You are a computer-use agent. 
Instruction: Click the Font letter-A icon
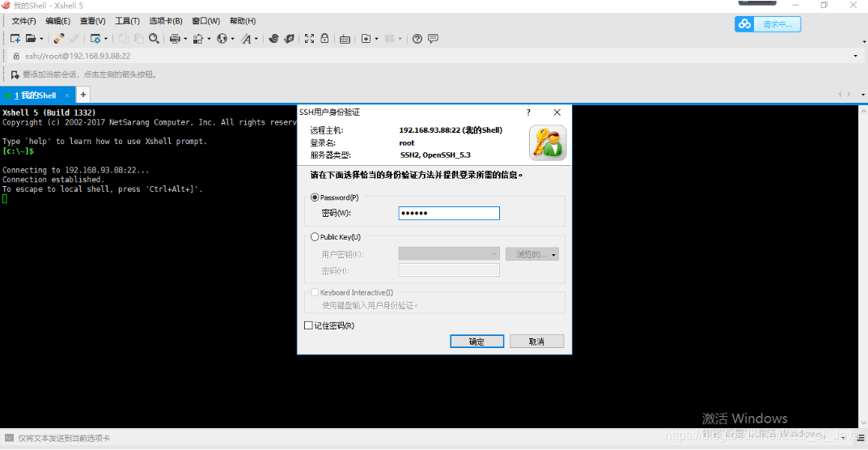coord(247,39)
